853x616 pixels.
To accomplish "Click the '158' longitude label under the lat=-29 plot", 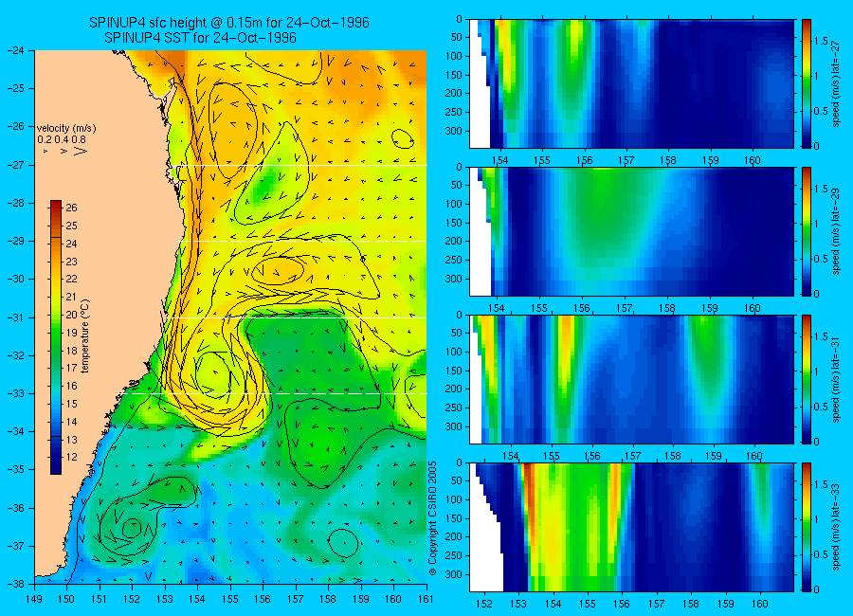I will 667,309.
